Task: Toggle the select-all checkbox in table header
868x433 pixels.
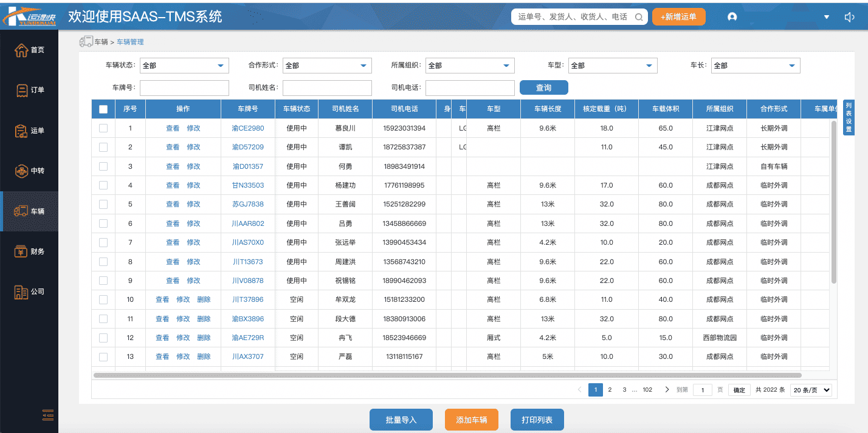Action: [x=103, y=109]
